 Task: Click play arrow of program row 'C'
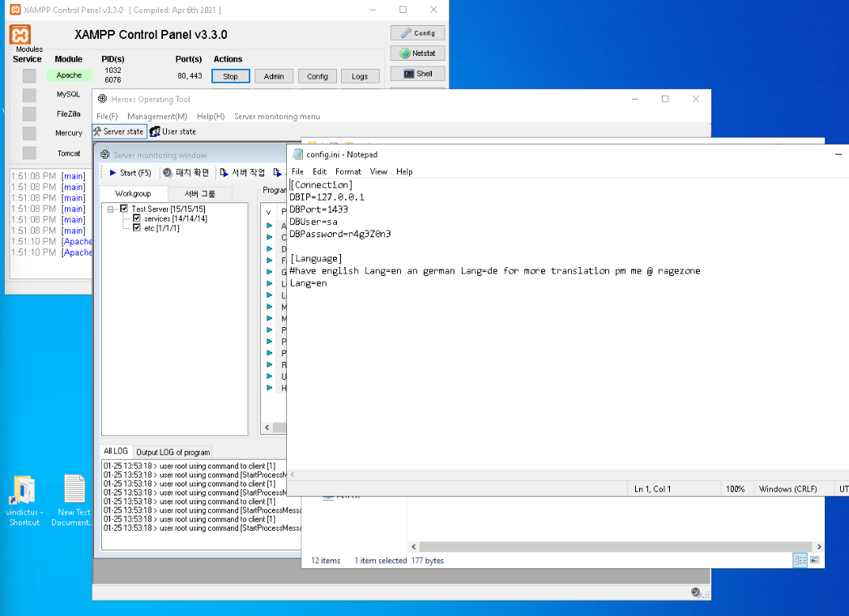(x=270, y=237)
